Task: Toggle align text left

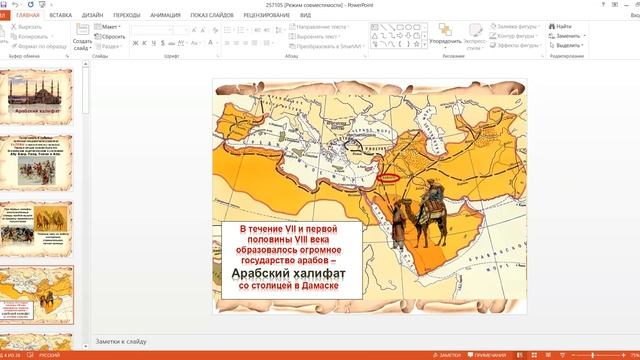Action: pyautogui.click(x=227, y=43)
